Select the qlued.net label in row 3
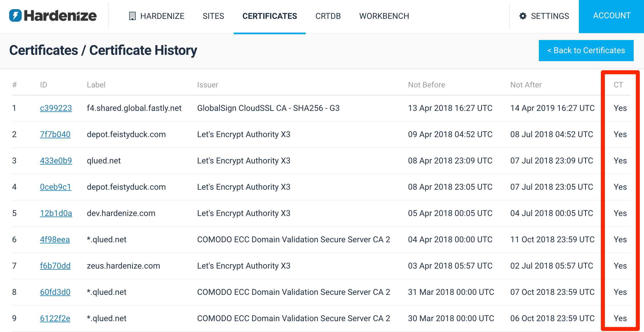This screenshot has height=332, width=644. (104, 161)
